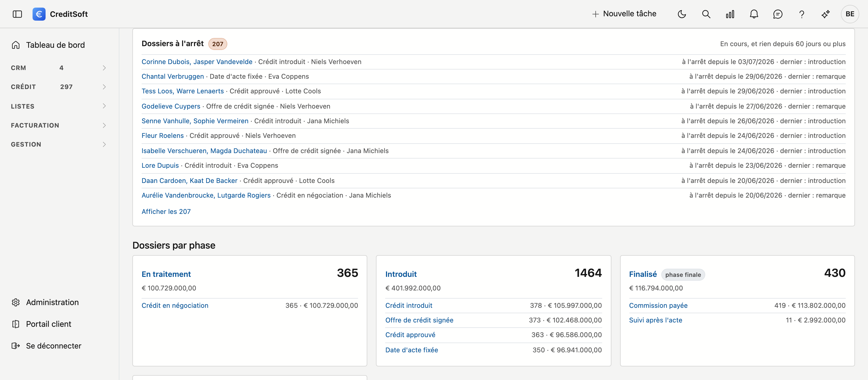Image resolution: width=868 pixels, height=380 pixels.
Task: Open Date d'acte fixée list
Action: point(411,350)
